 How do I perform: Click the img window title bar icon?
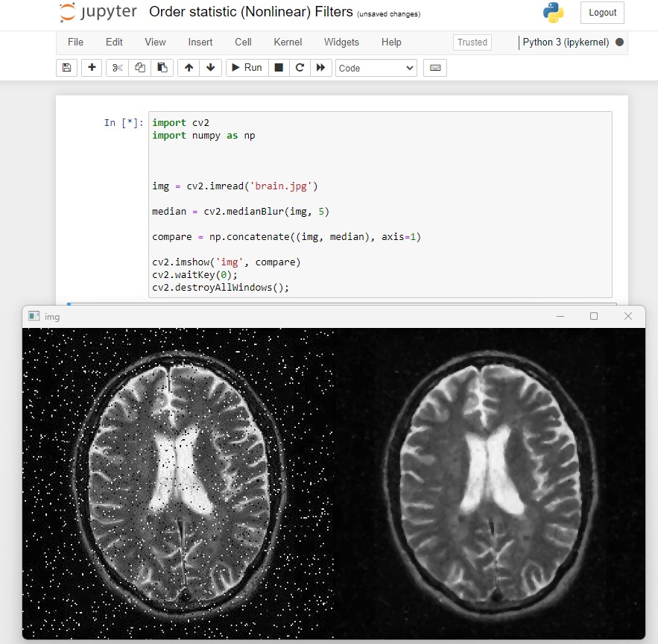pos(34,316)
